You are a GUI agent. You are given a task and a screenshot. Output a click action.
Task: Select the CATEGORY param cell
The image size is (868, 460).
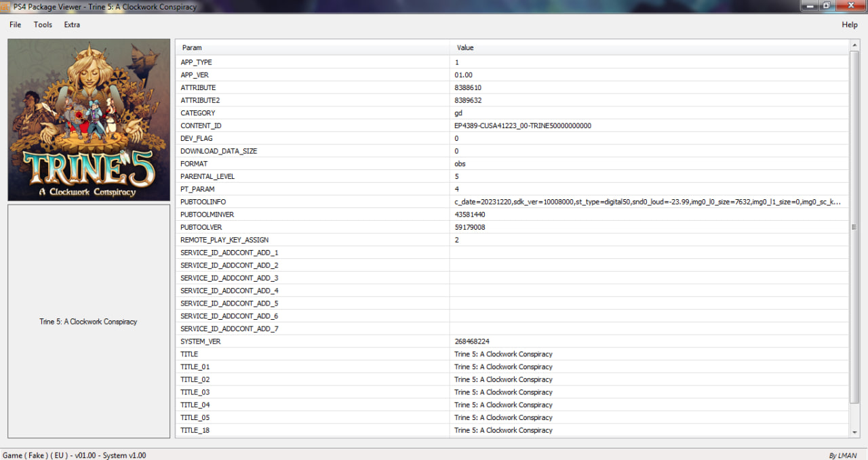(313, 113)
